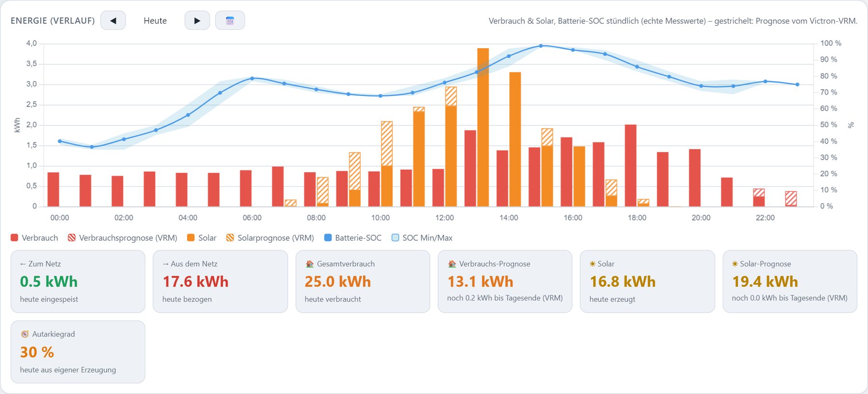Image resolution: width=868 pixels, height=394 pixels.
Task: Click sun icon in Solar card
Action: [593, 264]
